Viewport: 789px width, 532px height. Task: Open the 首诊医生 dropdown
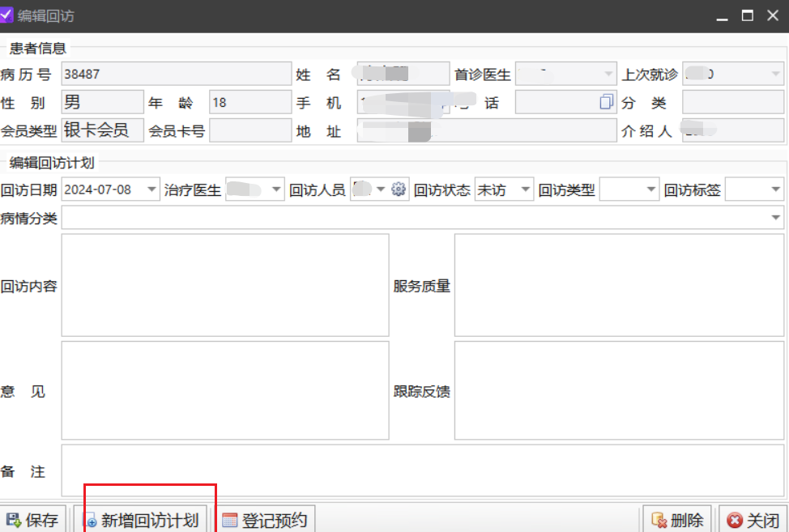click(x=608, y=74)
